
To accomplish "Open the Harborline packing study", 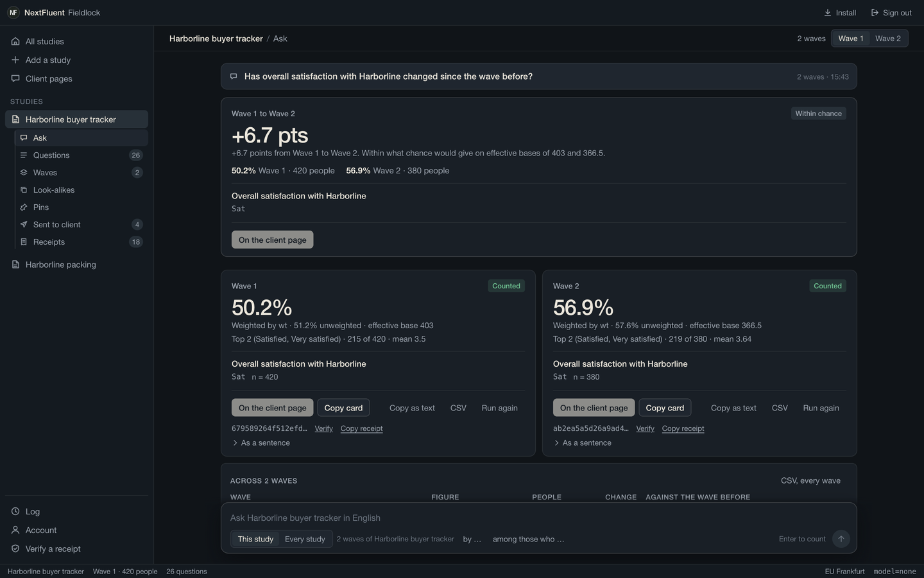I will [77, 265].
